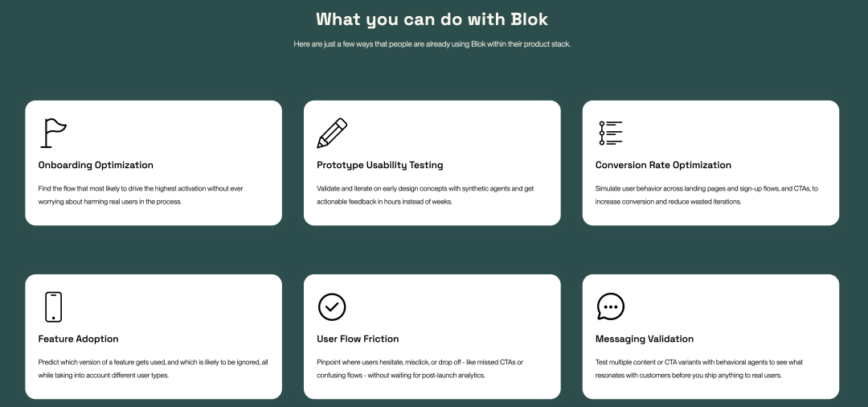
Task: Click the flag icon for Onboarding Optimization
Action: coord(53,133)
